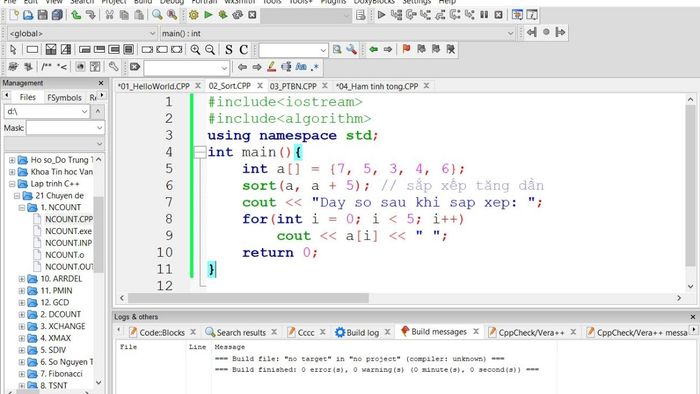The height and width of the screenshot is (394, 700).
Task: Switch to the 03_PTBN.CPP tab
Action: (x=293, y=86)
